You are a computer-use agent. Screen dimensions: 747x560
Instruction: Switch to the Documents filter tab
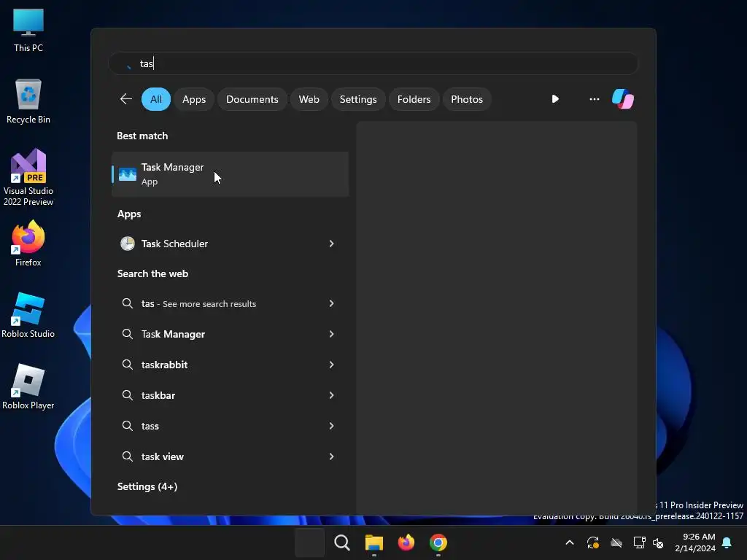pos(252,99)
